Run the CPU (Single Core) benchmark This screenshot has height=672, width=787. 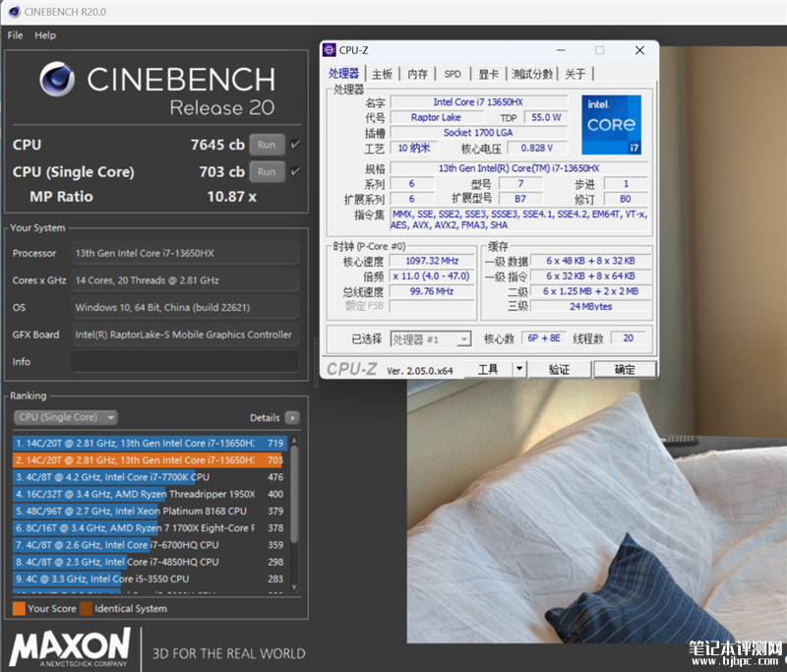click(267, 171)
